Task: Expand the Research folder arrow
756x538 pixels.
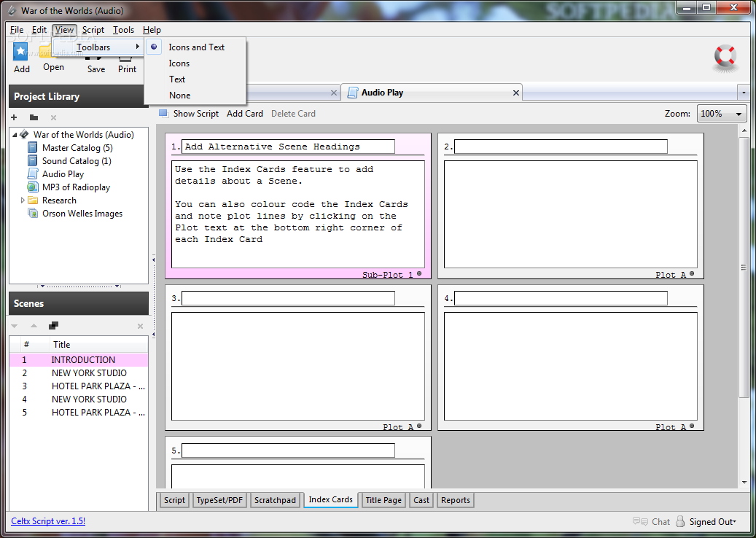Action: coord(22,200)
